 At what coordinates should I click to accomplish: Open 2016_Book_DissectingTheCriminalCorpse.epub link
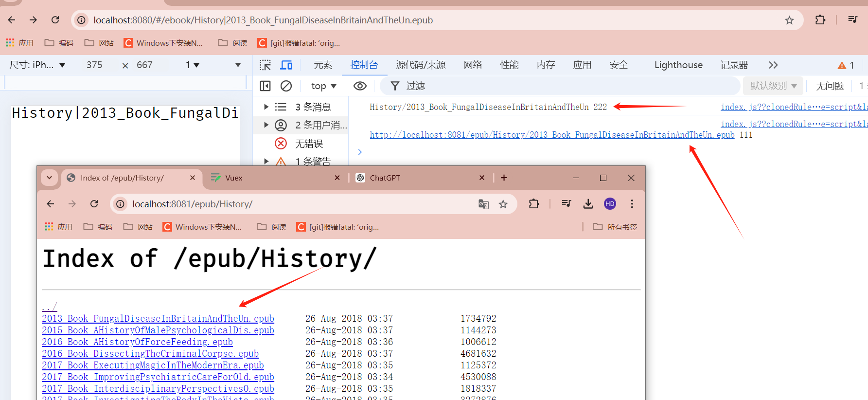pos(150,353)
